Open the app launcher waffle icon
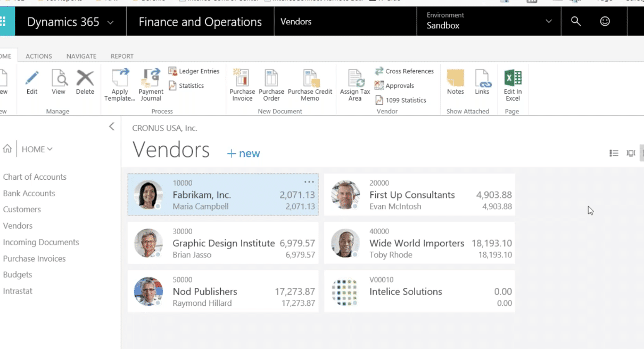This screenshot has width=644, height=349. [4, 22]
